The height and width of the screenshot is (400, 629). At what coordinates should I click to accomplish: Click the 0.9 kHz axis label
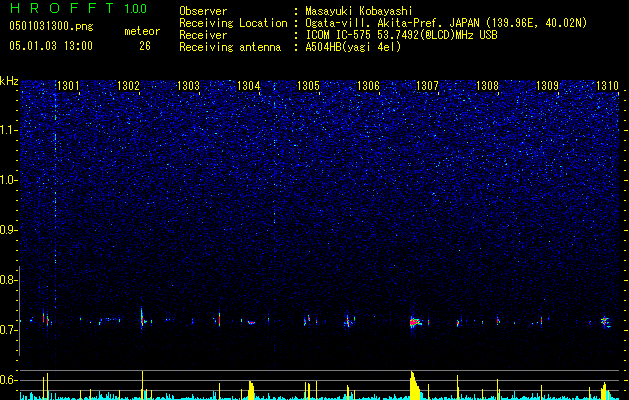8,230
